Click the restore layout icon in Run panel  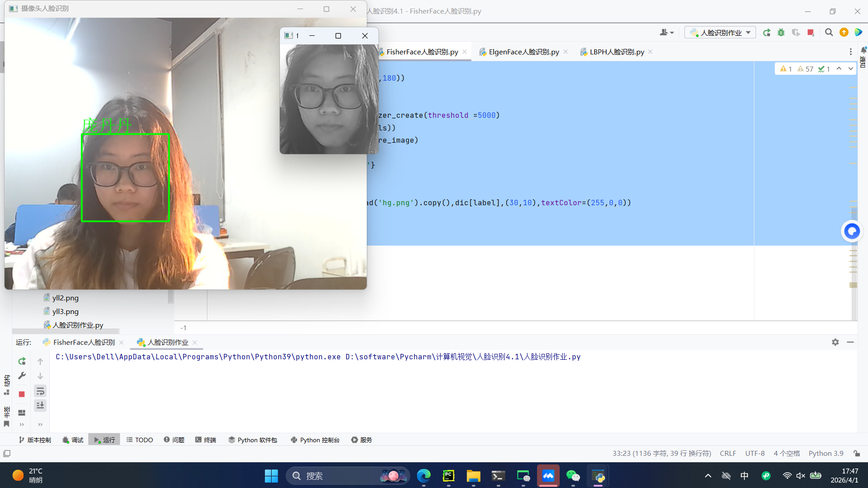click(22, 412)
